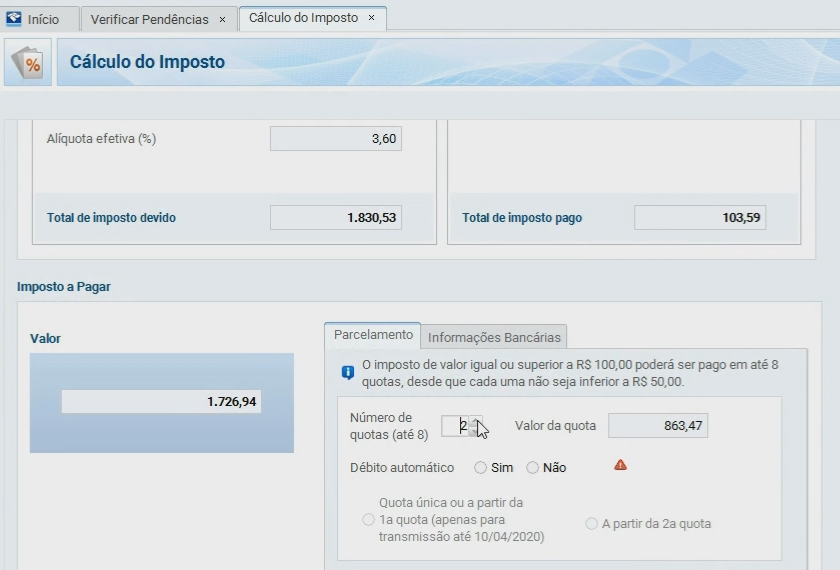Choose 'Quota única ou a partir da 1a quota'
This screenshot has width=840, height=570.
click(368, 520)
